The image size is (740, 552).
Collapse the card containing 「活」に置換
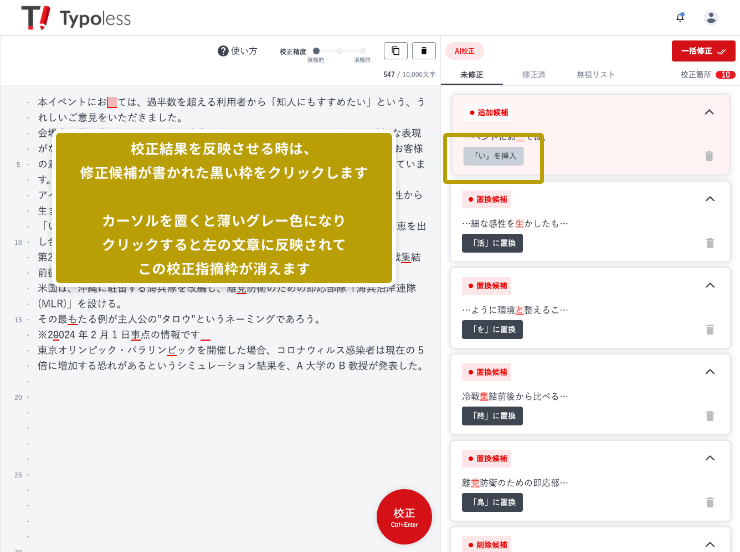[x=709, y=199]
